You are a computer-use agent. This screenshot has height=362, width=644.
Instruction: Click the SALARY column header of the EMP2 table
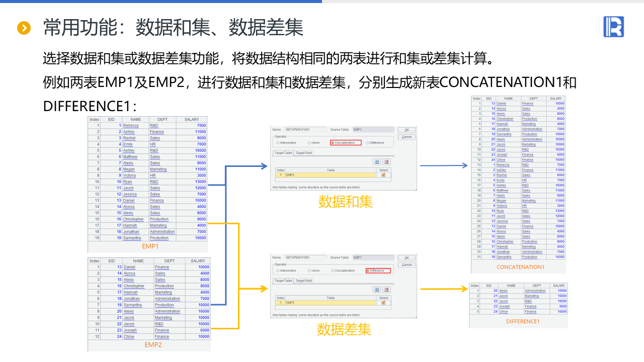pos(198,261)
